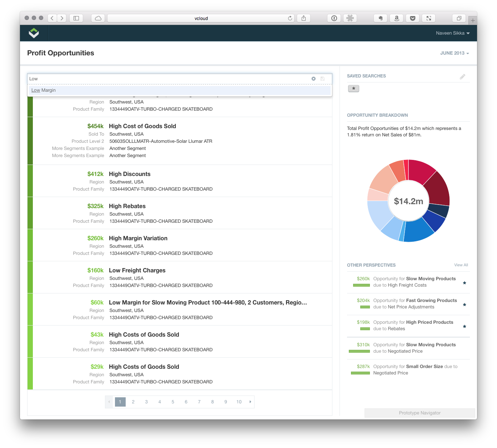Clear the search field text
This screenshot has width=497, height=448.
click(313, 79)
